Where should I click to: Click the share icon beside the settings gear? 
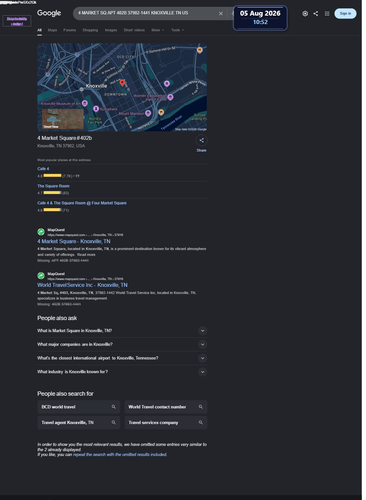(316, 14)
